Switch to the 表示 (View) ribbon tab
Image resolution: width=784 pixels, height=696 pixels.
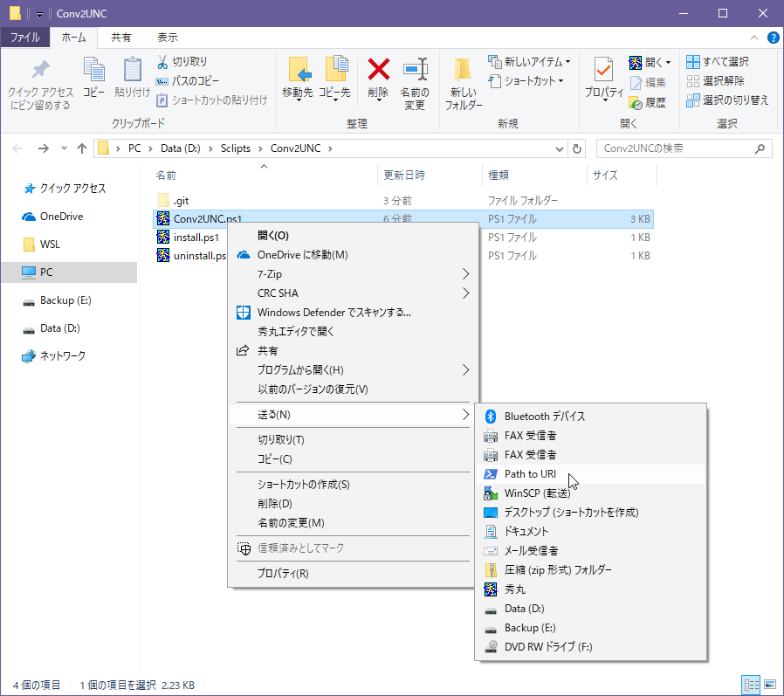coord(167,38)
